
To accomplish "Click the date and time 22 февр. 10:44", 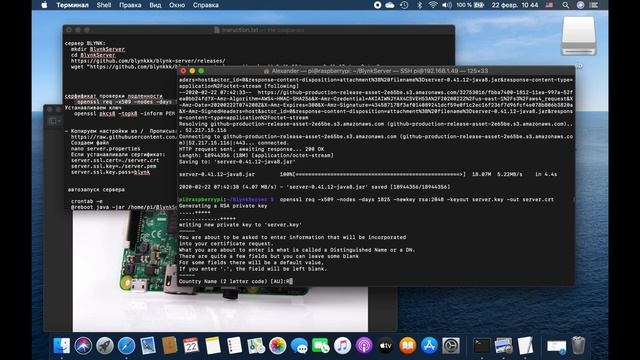I will coord(515,5).
